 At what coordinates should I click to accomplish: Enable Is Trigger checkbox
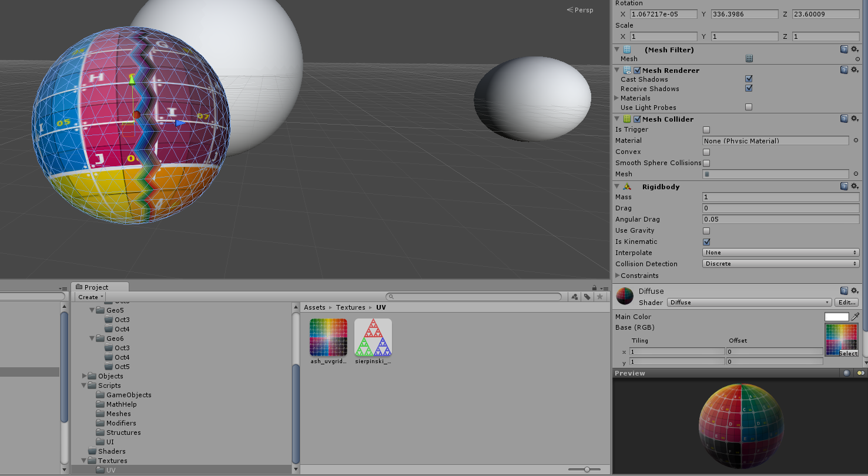(706, 129)
